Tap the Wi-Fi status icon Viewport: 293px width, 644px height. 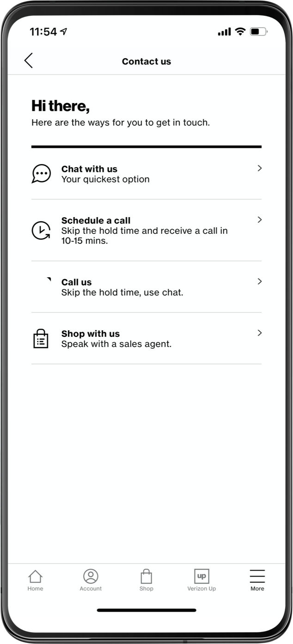point(240,31)
